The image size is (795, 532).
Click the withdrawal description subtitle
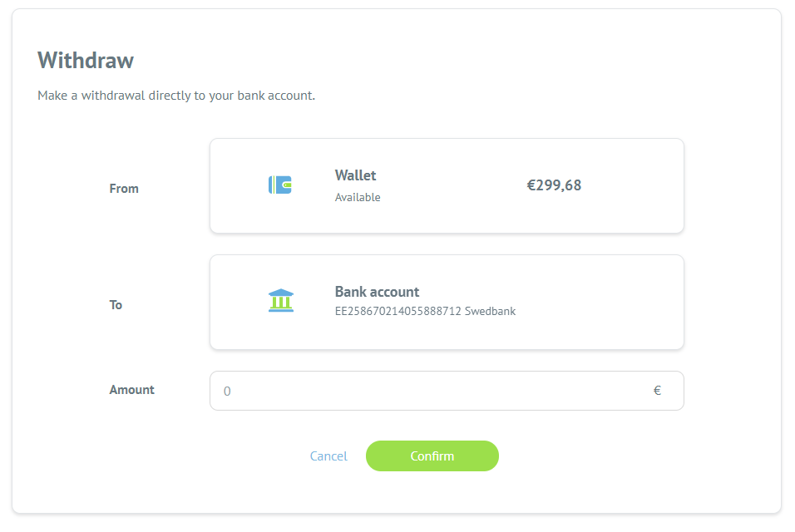pyautogui.click(x=176, y=96)
